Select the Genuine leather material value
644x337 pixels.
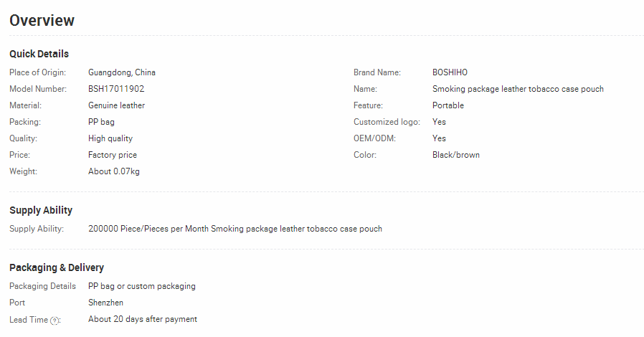coord(116,105)
